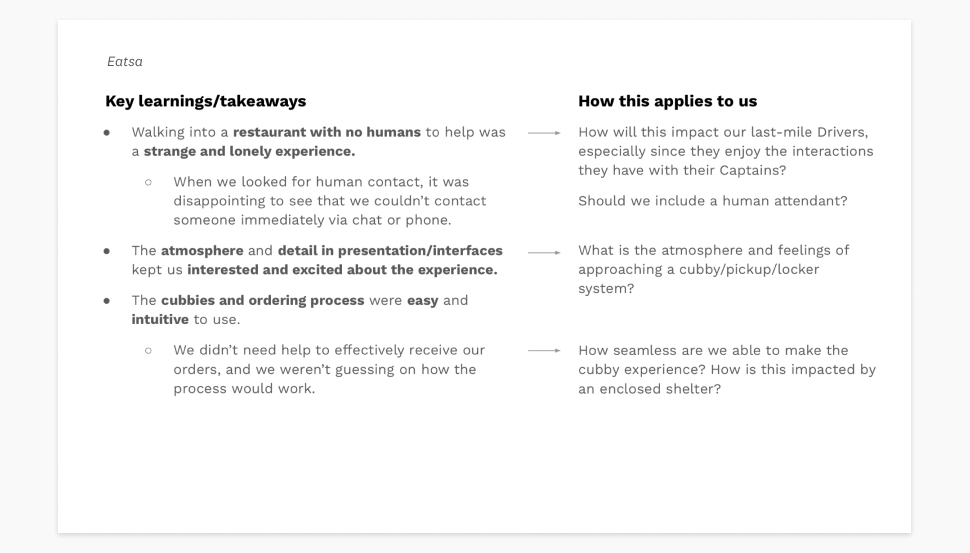Click the bold text "detail in presentation/interfaces"
Viewport: 970px width, 553px height.
[x=390, y=250]
